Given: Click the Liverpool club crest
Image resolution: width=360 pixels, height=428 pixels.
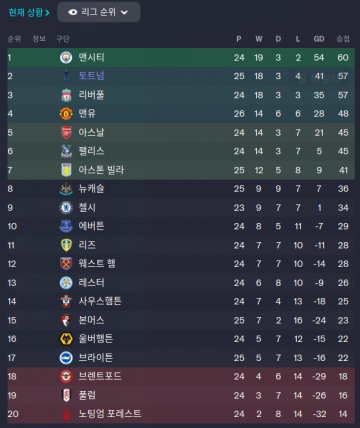Looking at the screenshot, I should click(66, 95).
